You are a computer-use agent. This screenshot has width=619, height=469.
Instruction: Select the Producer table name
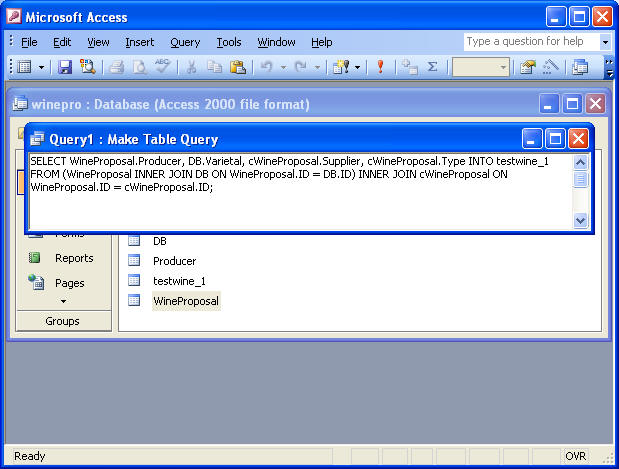tap(174, 261)
